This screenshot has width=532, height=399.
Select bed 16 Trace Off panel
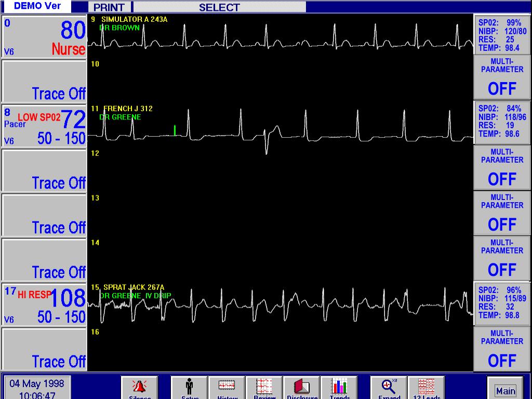tap(44, 349)
